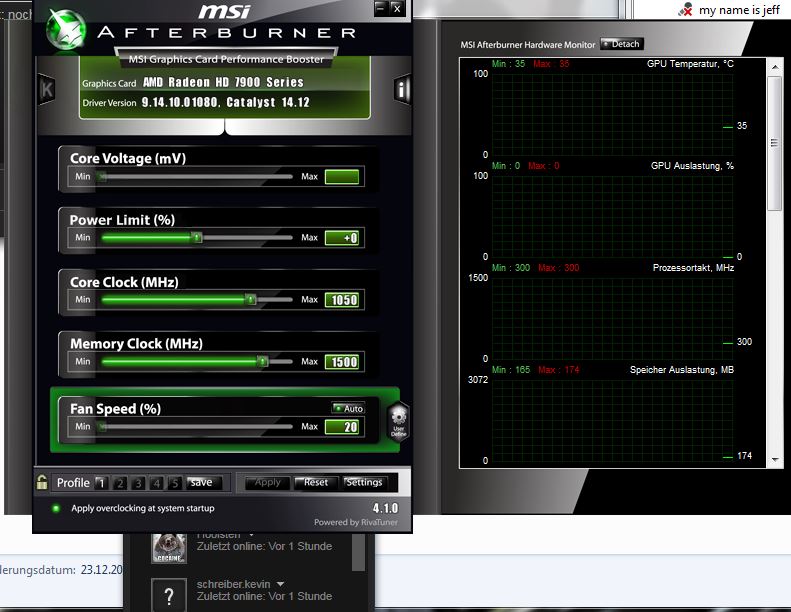The width and height of the screenshot is (791, 612).
Task: Click the GPU Temperatur graph
Action: click(612, 115)
